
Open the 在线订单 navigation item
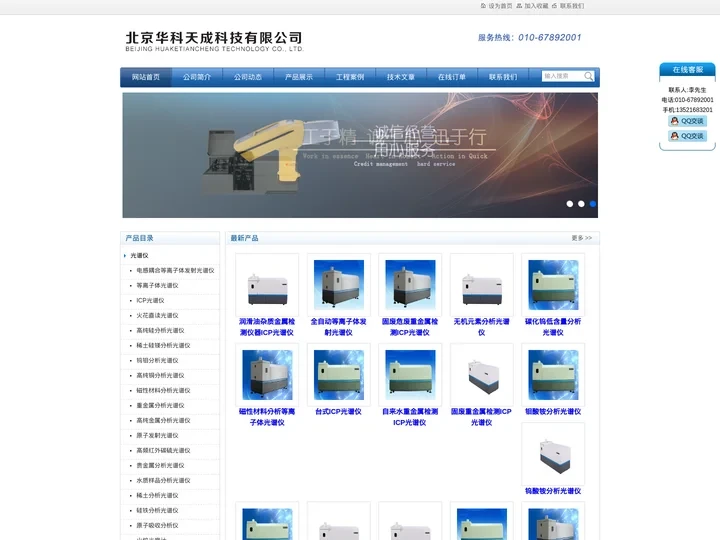pos(452,77)
